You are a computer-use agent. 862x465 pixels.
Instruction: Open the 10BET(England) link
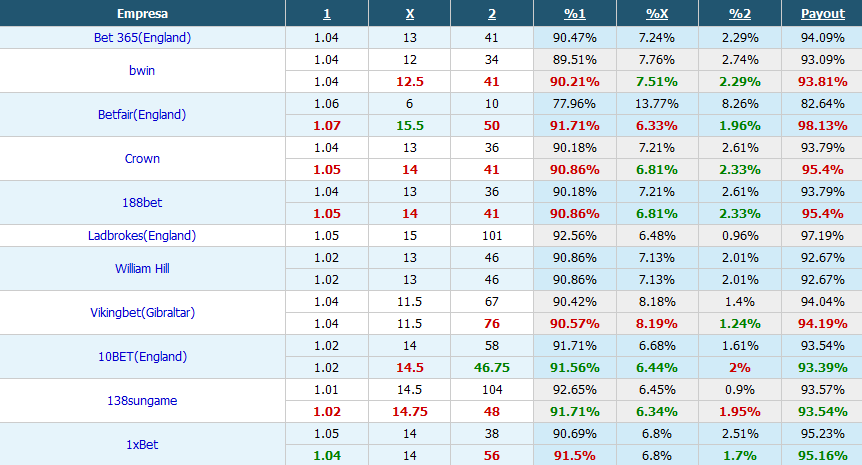pyautogui.click(x=142, y=357)
